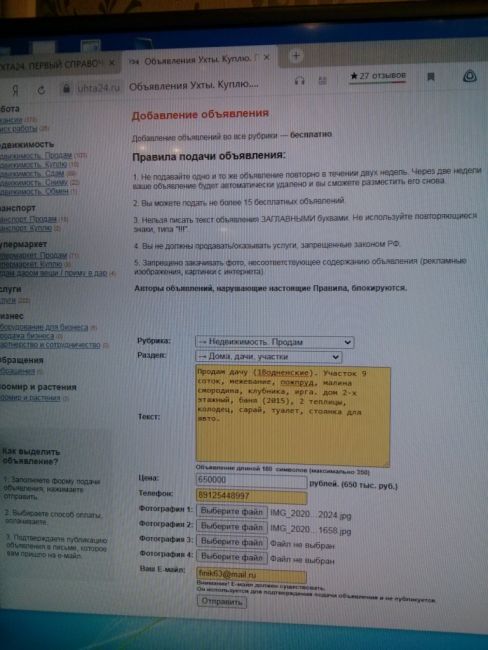Click inside the Текст announcement textarea
This screenshot has width=488, height=650.
click(x=293, y=416)
